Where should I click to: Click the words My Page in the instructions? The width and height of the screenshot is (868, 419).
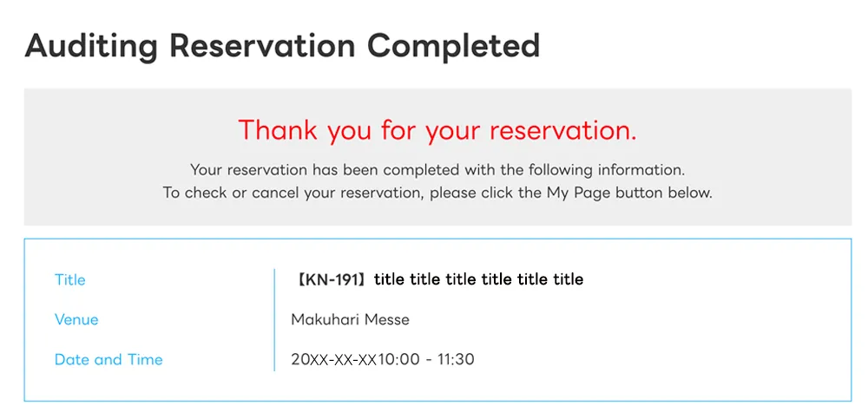click(x=578, y=193)
